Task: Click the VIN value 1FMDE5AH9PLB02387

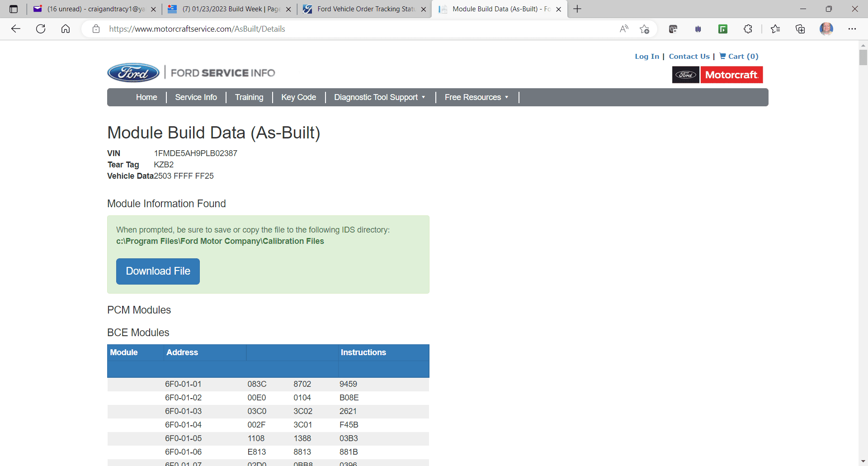Action: [x=195, y=153]
